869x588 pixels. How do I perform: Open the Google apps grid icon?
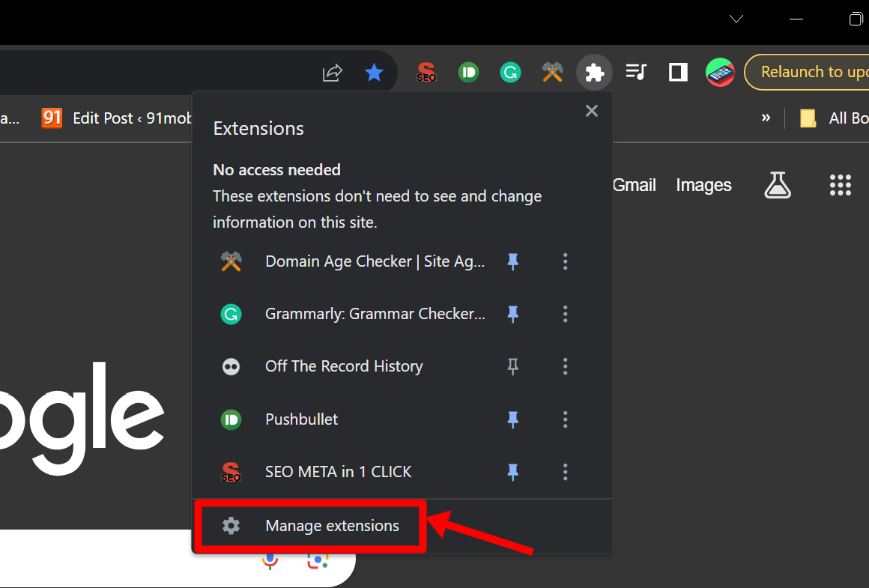[x=841, y=185]
